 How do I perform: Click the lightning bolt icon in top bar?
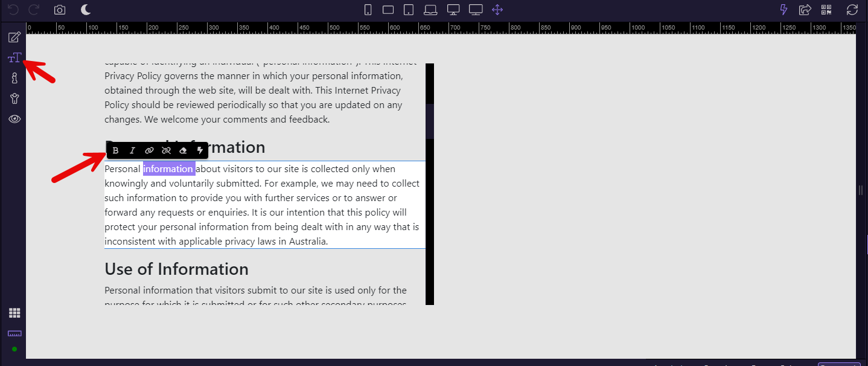coord(784,10)
